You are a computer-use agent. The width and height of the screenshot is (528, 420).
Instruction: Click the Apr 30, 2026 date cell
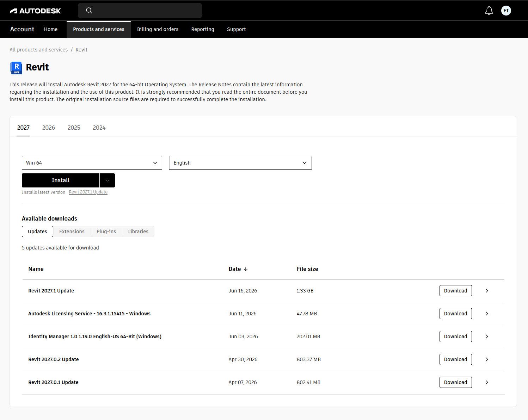pyautogui.click(x=243, y=359)
